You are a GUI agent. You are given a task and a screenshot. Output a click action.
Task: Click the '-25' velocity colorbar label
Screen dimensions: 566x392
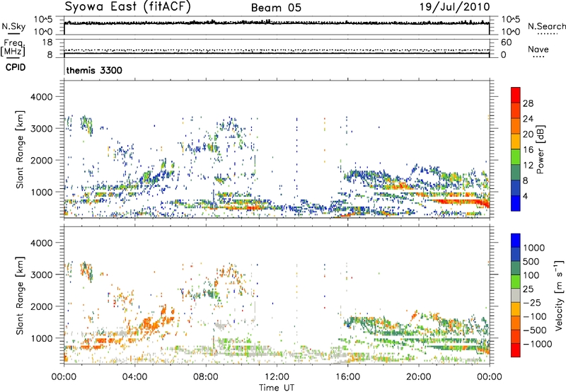532,302
